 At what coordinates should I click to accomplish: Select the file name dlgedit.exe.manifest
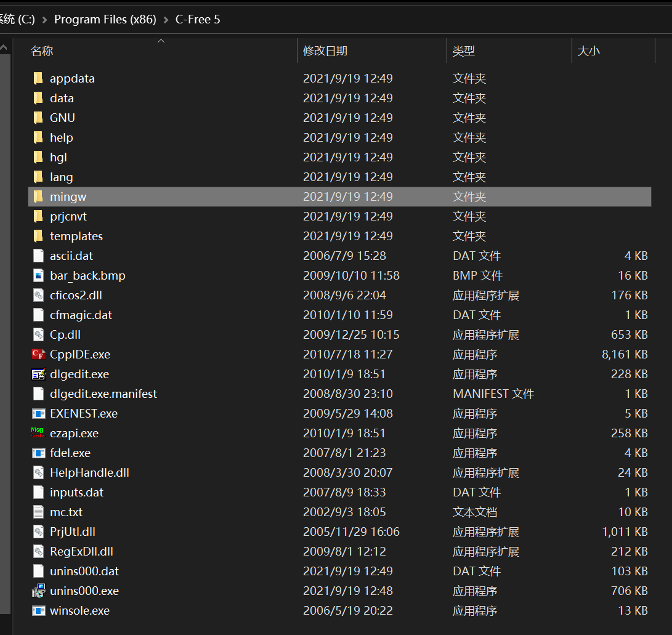point(103,394)
